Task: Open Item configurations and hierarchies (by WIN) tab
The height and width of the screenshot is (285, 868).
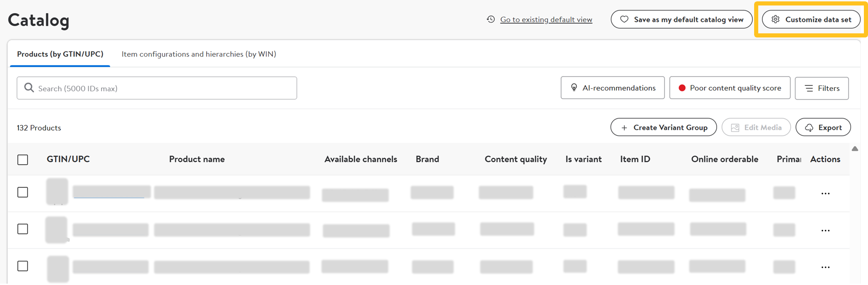Action: tap(198, 54)
